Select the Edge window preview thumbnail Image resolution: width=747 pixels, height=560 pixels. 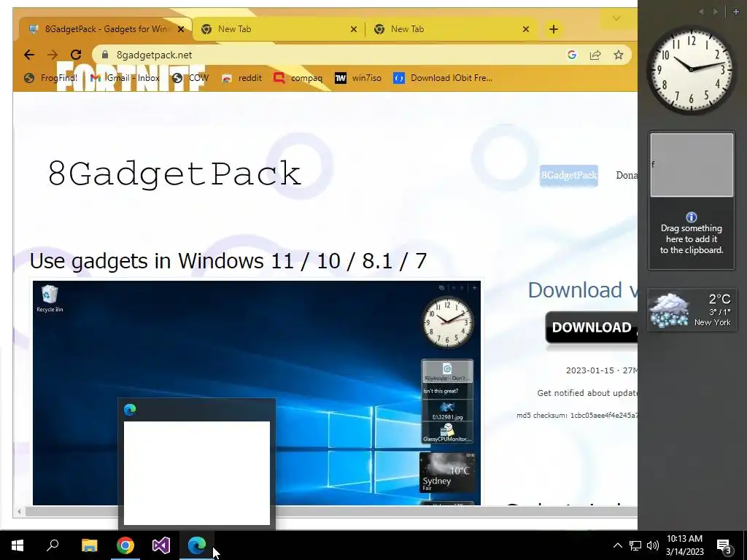(197, 463)
